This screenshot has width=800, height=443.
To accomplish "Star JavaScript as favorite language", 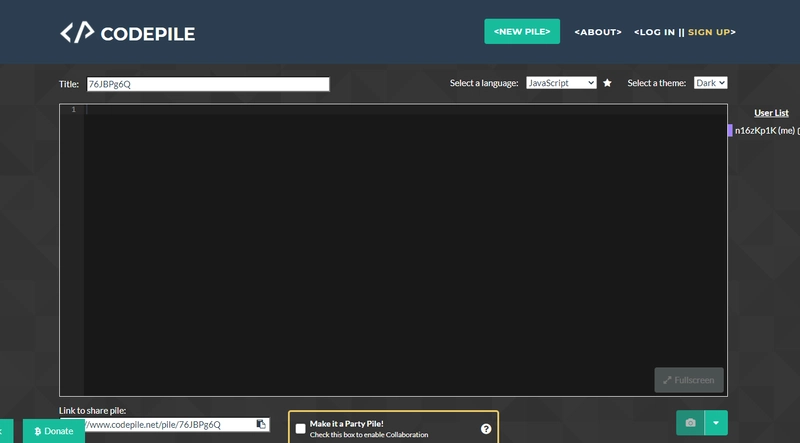I will (x=607, y=84).
